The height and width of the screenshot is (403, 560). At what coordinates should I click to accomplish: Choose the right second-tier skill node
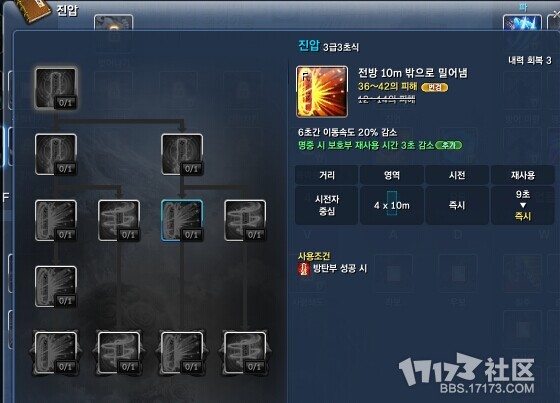point(182,154)
